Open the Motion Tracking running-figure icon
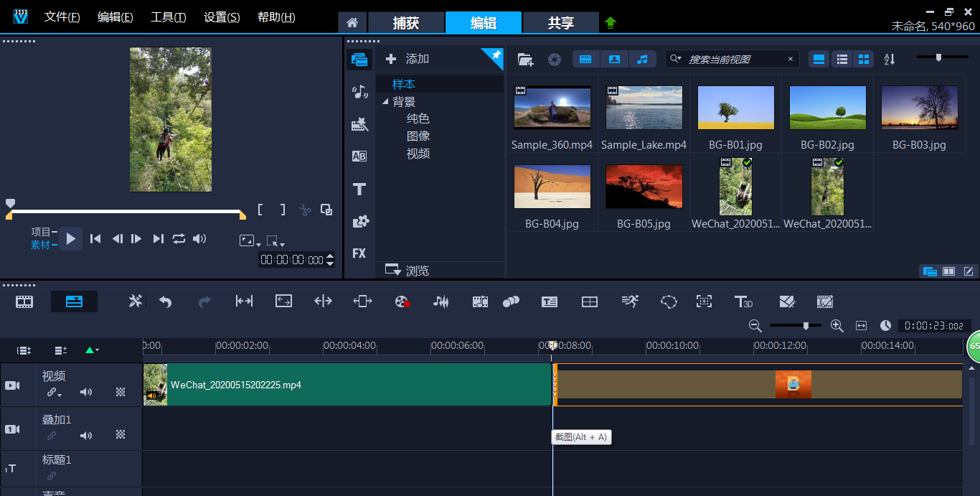Image resolution: width=980 pixels, height=496 pixels. pos(629,302)
